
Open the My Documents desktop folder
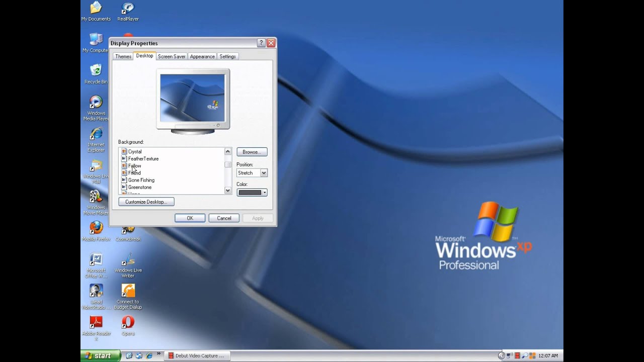tap(96, 9)
